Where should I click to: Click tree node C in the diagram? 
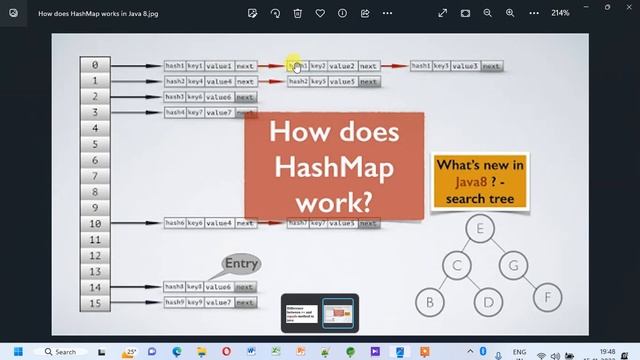click(x=457, y=265)
